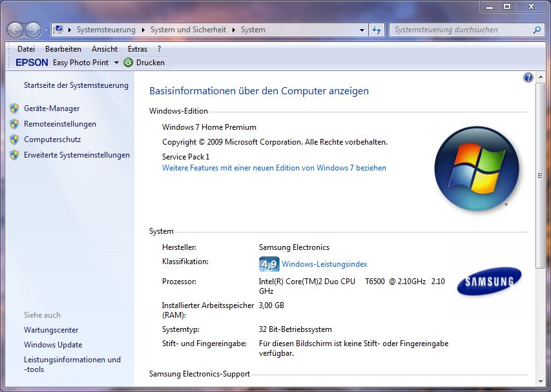Click the 32 Bit-Betriebssystem value

(x=295, y=329)
